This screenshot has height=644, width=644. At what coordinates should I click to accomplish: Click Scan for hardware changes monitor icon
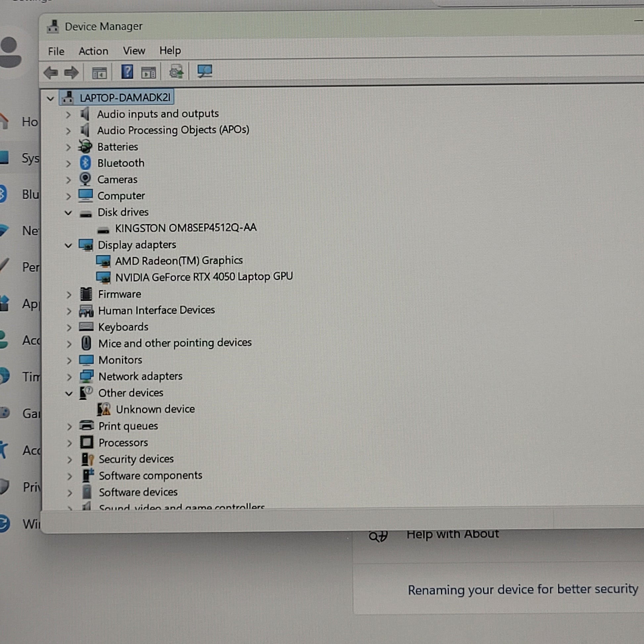coord(204,71)
